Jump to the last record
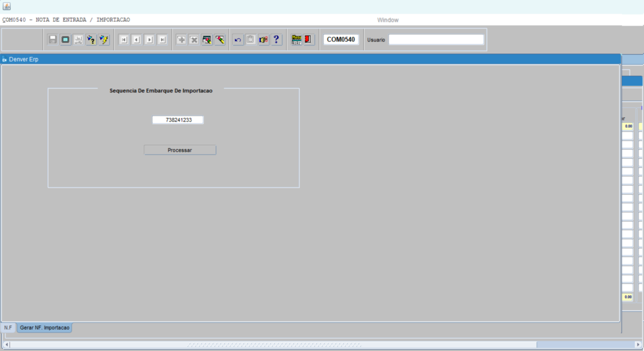Image resolution: width=644 pixels, height=351 pixels. (162, 40)
